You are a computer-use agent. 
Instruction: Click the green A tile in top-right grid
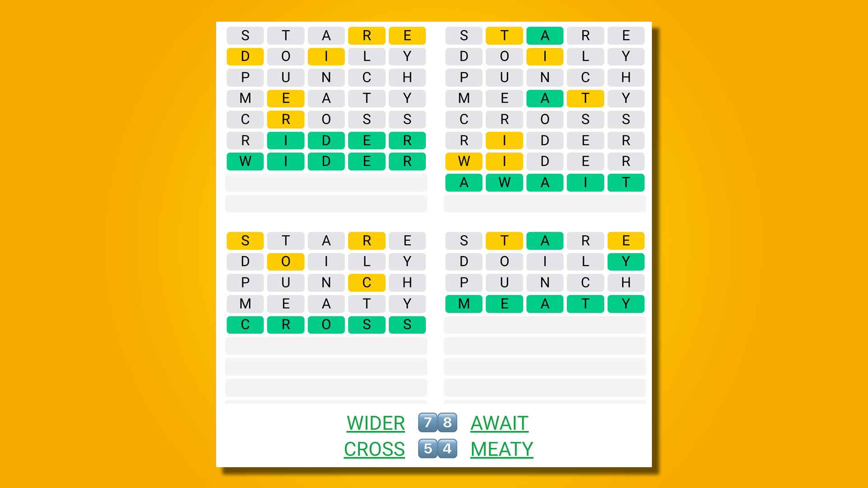[x=544, y=36]
